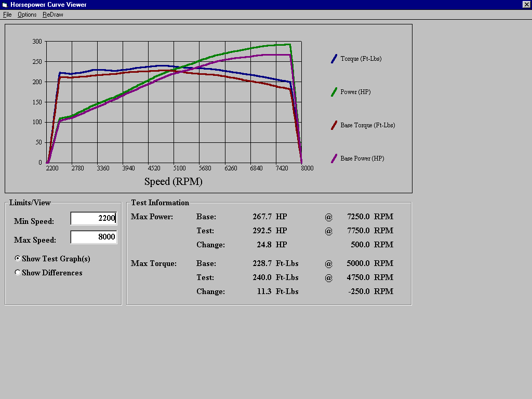This screenshot has width=532, height=399.
Task: Click the x-axis tick label "6260"
Action: tap(231, 168)
